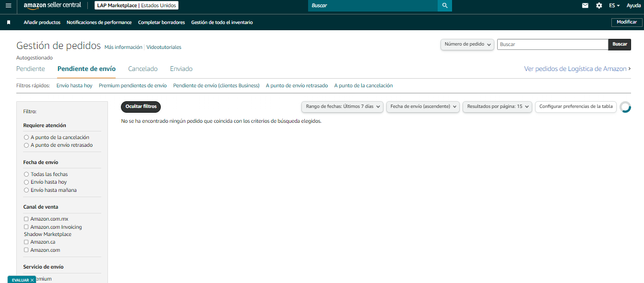
Task: Open messages via the envelope icon
Action: 585,6
